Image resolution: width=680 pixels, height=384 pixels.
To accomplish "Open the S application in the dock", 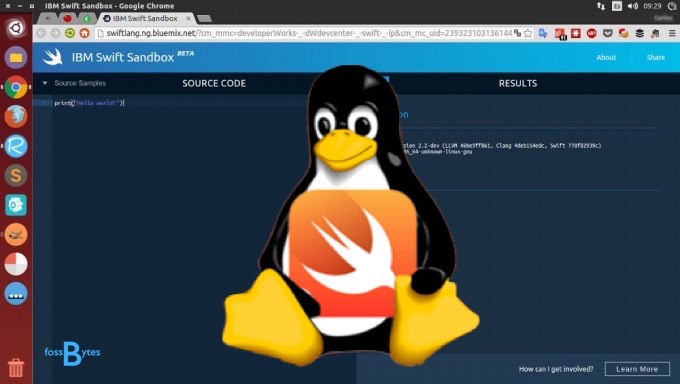I will click(x=16, y=175).
